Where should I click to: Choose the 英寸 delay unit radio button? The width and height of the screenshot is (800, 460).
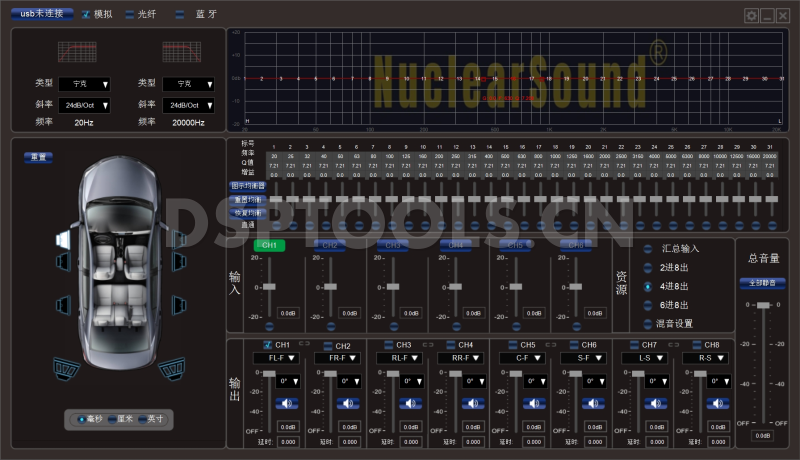click(142, 419)
